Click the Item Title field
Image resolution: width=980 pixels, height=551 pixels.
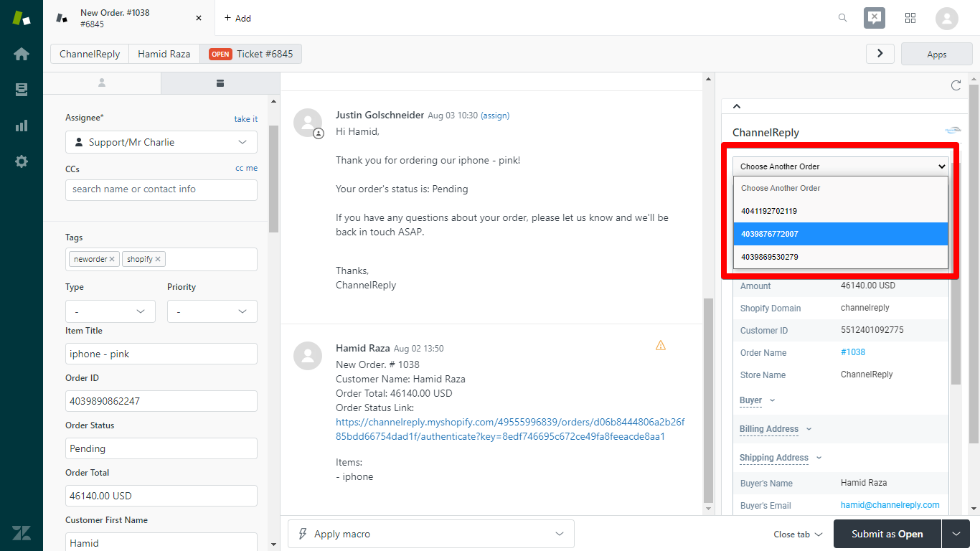161,354
